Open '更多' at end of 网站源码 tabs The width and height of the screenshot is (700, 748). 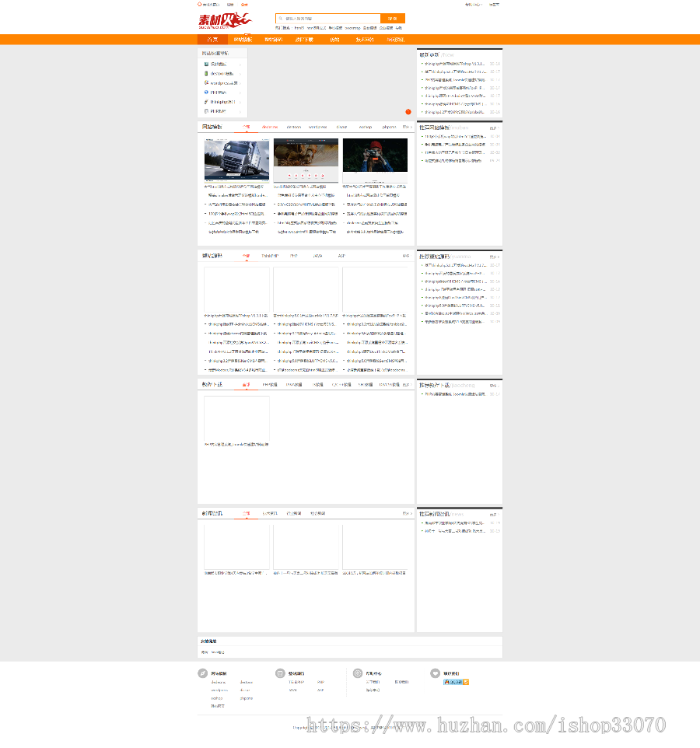tap(406, 256)
